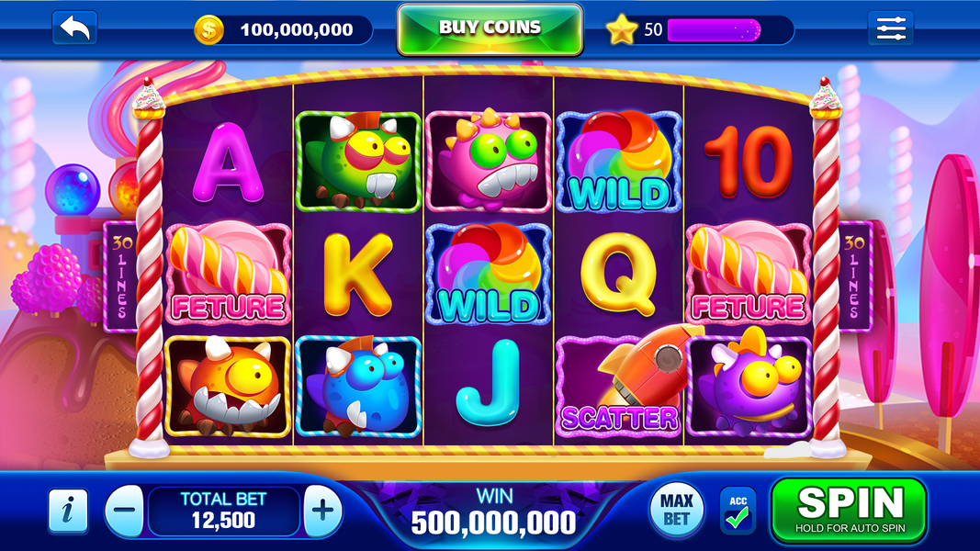Screen dimensions: 980x551
Task: Open the settings sliders menu icon
Action: pyautogui.click(x=891, y=28)
